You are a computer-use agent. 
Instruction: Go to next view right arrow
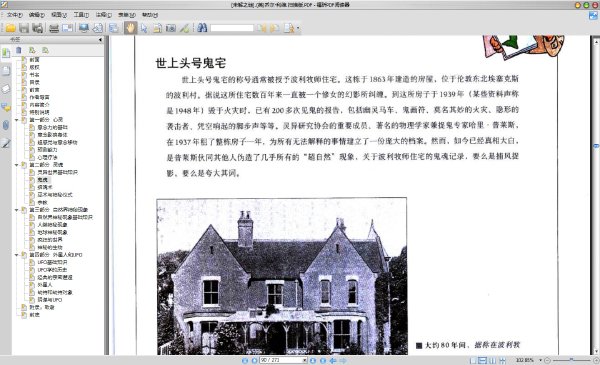click(343, 360)
